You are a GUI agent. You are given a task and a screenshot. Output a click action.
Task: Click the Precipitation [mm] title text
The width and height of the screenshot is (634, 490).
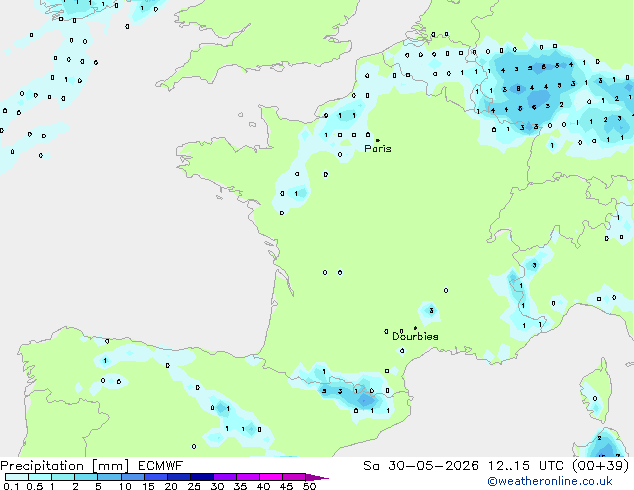[x=65, y=466]
